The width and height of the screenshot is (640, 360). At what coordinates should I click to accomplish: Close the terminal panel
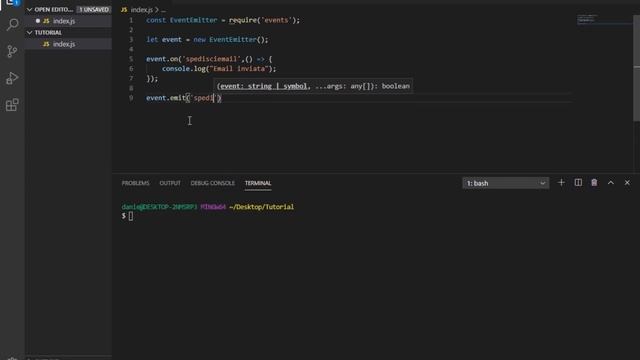627,183
